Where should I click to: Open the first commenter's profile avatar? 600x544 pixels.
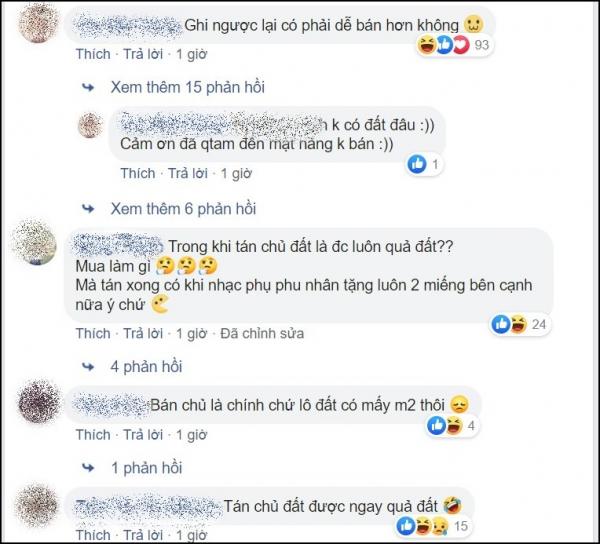coord(39,23)
